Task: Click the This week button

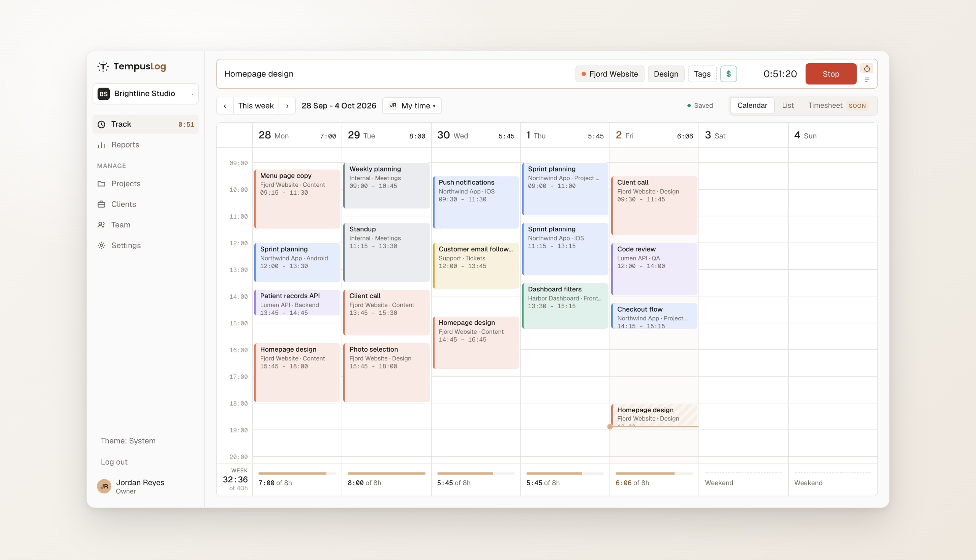Action: (256, 106)
